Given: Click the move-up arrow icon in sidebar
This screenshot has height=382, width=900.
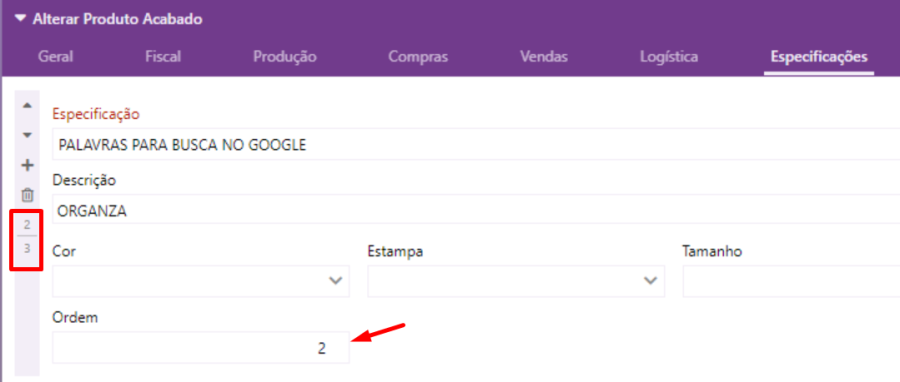Looking at the screenshot, I should click(27, 106).
